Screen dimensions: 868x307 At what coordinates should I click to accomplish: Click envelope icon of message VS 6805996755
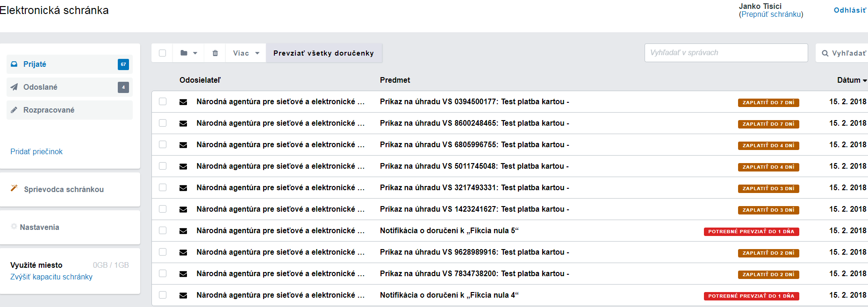(x=183, y=145)
